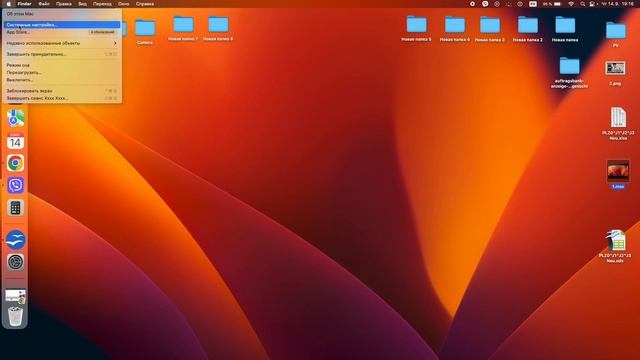
Task: Open the keyboard input source indicator
Action: pyautogui.click(x=533, y=4)
